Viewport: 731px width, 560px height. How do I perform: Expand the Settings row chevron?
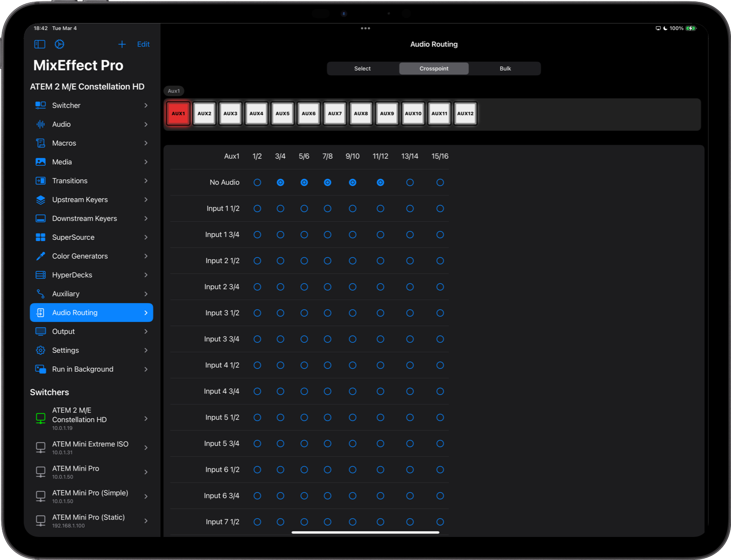point(146,350)
